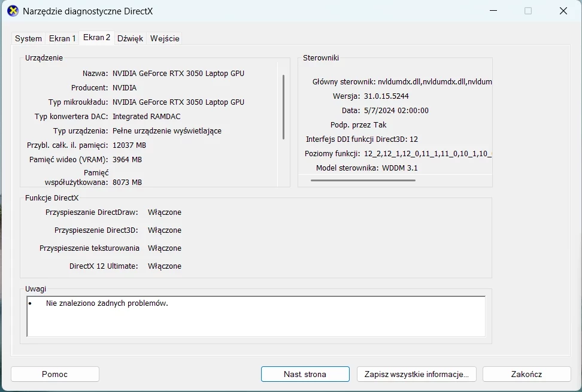582x392 pixels.
Task: Click the Urządzenie panel vertical scrollbar
Action: pos(284,107)
